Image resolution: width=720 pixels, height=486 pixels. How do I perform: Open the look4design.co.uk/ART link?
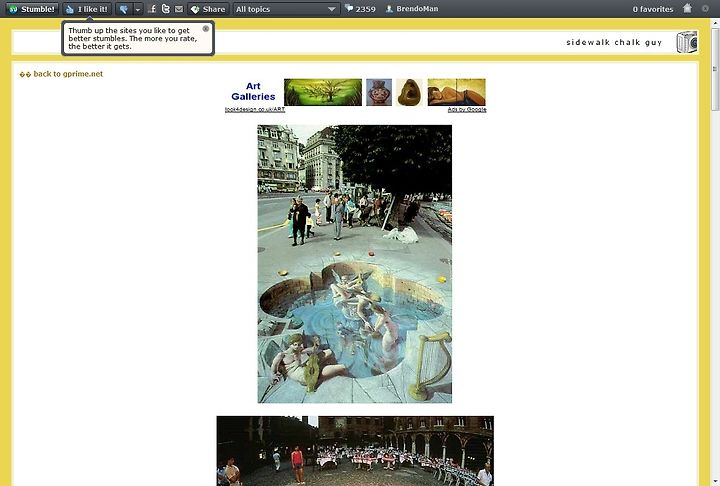click(255, 109)
